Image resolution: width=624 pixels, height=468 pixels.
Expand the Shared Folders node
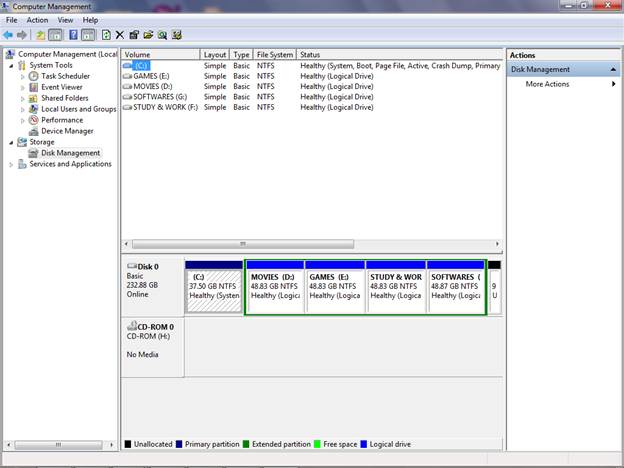pos(23,98)
